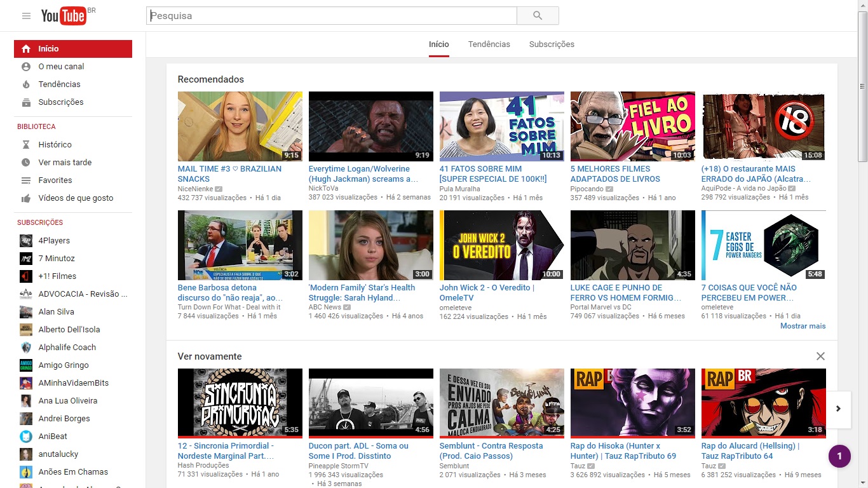The width and height of the screenshot is (868, 488).
Task: Focus the Pesquisa search field
Action: pos(332,16)
